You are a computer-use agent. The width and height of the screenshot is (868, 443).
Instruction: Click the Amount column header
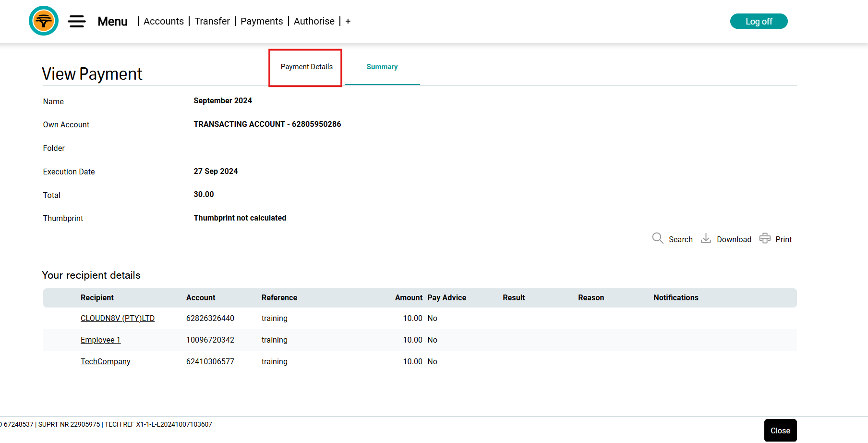tap(409, 297)
